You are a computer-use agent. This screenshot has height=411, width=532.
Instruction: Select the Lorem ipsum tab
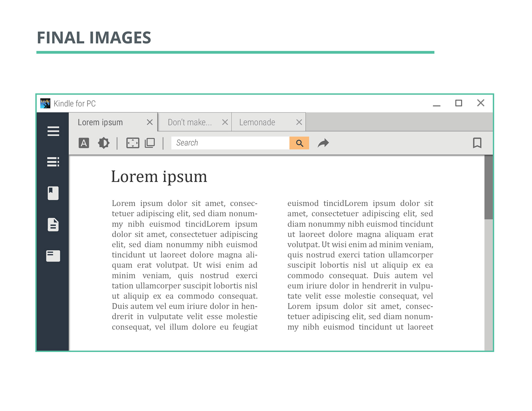point(100,122)
